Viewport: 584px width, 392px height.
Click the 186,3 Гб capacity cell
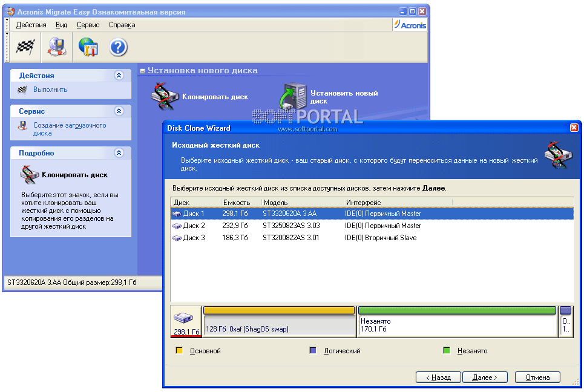coord(235,238)
